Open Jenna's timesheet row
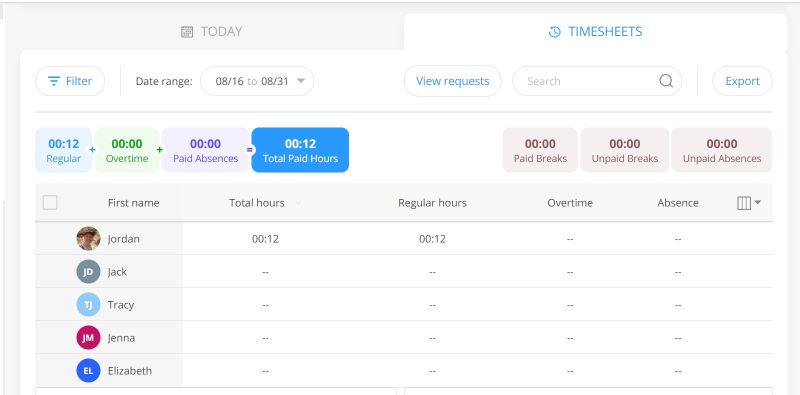Screen dimensions: 800x395 point(404,337)
